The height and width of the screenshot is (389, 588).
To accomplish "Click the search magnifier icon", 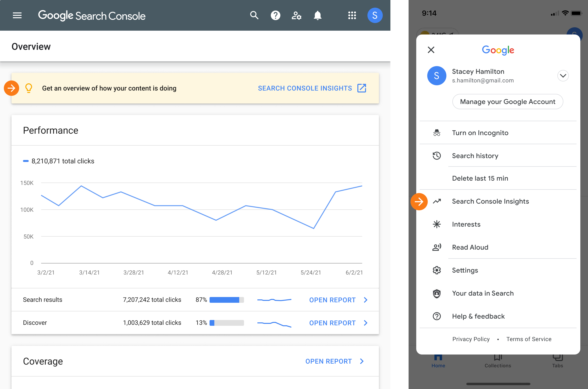I will click(253, 15).
